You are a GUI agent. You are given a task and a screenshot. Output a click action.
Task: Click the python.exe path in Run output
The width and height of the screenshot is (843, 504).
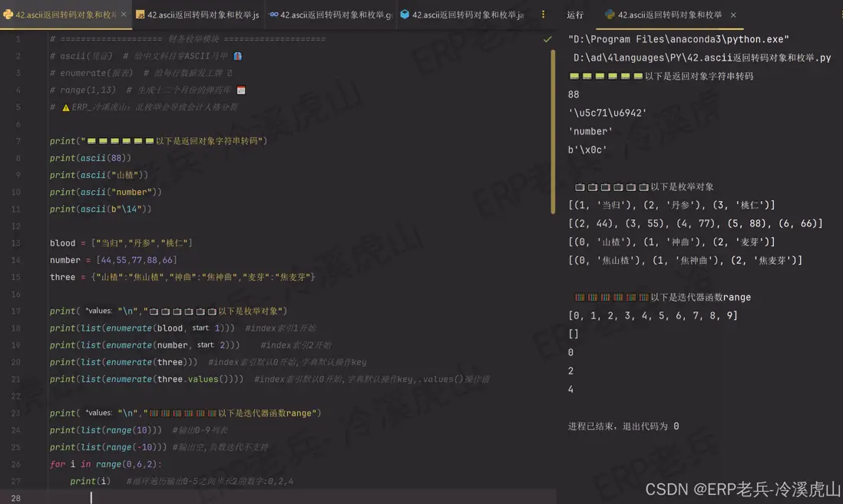point(679,39)
